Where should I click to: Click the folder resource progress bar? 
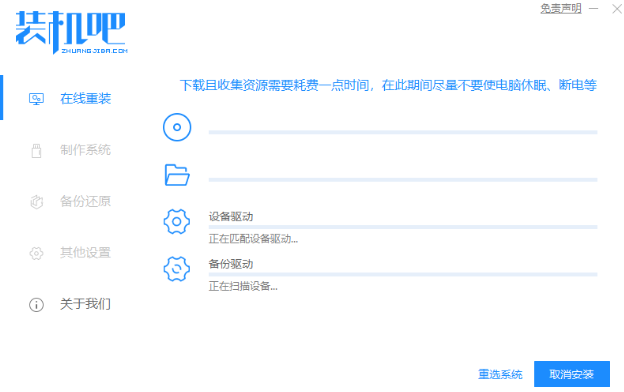point(403,180)
